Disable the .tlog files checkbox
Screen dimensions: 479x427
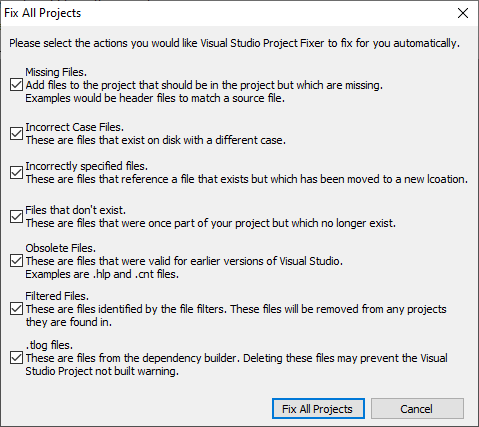[x=16, y=358]
